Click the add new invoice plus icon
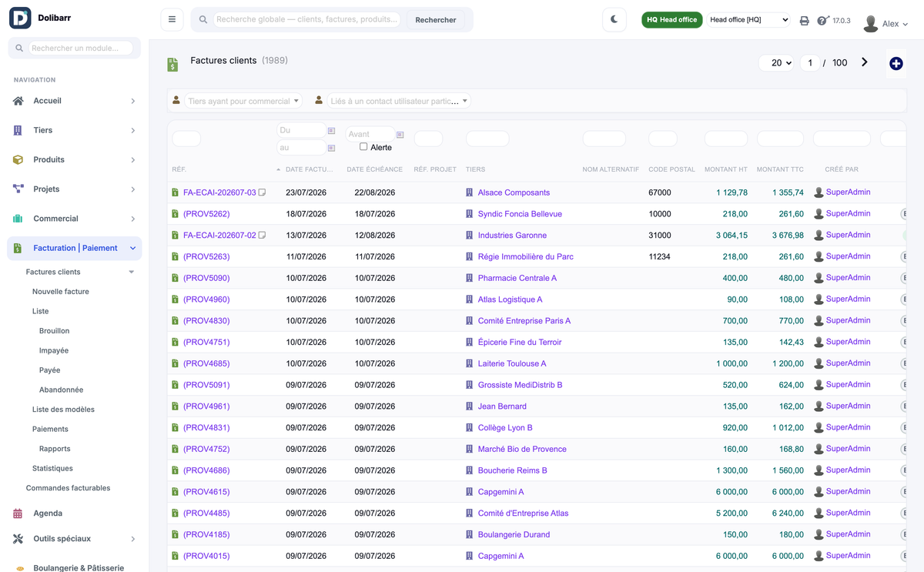Image resolution: width=924 pixels, height=572 pixels. [896, 64]
